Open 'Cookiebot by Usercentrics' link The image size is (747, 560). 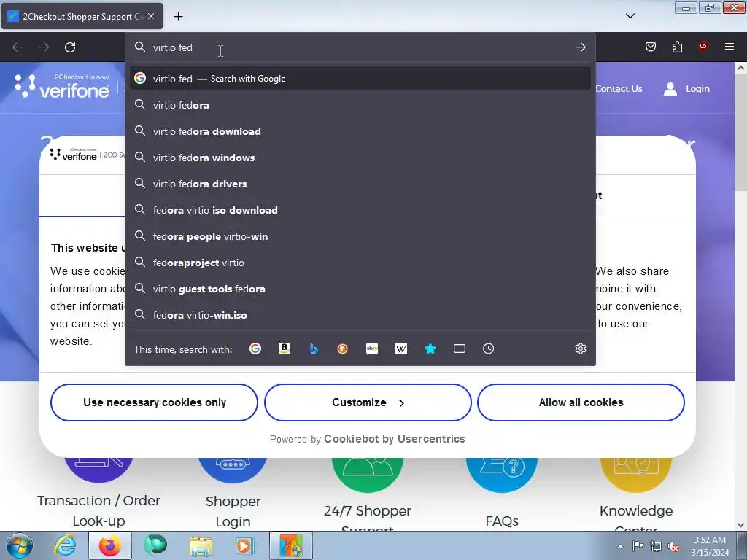[395, 438]
